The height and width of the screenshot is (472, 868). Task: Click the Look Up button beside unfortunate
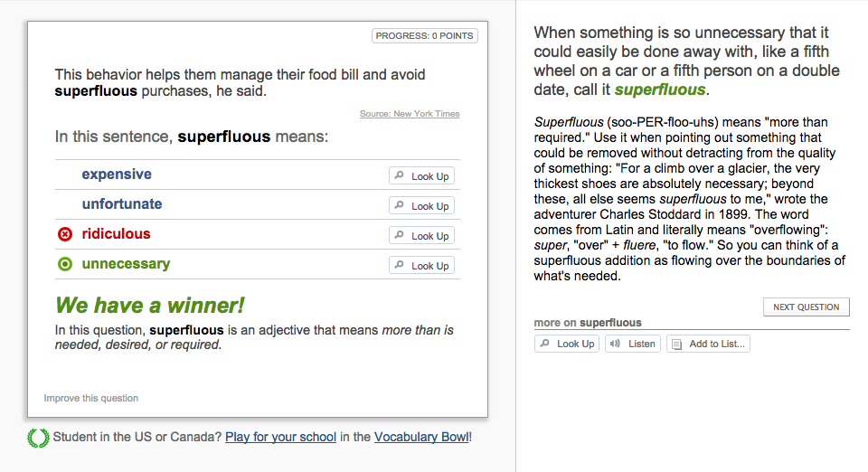point(421,206)
